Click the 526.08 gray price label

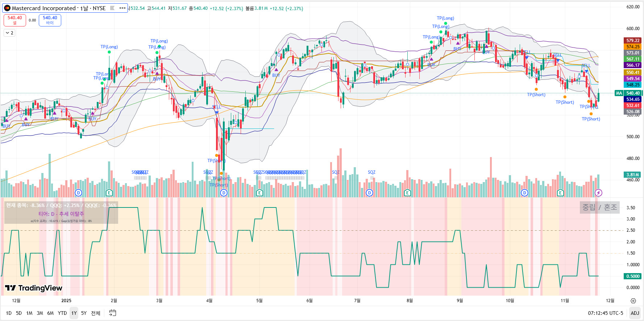[x=633, y=112]
